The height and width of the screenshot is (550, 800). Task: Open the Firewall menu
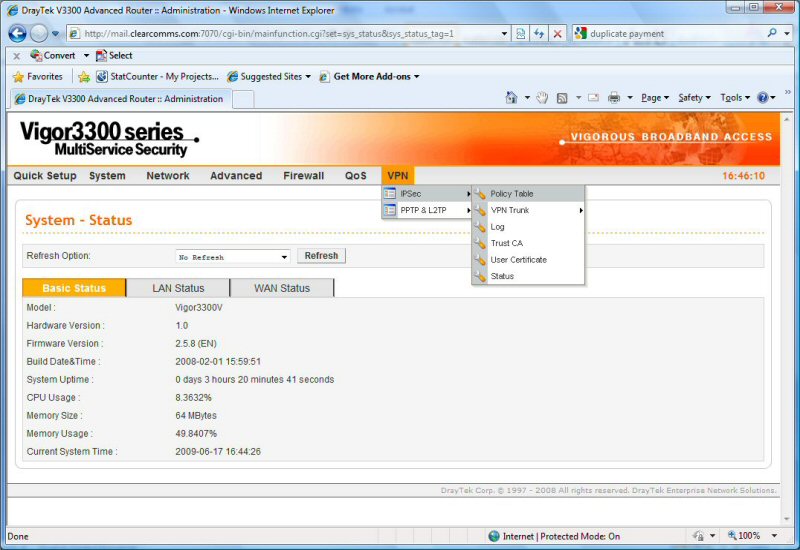[x=304, y=176]
